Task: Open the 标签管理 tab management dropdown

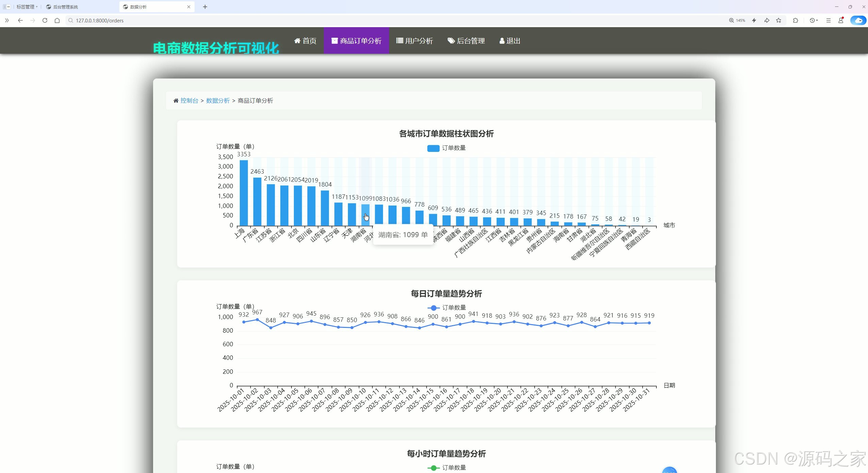Action: [27, 7]
